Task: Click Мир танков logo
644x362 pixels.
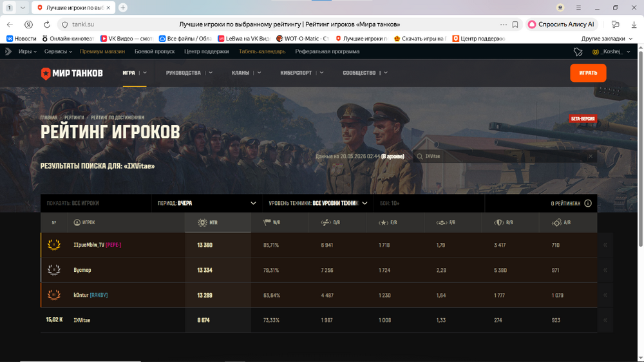Action: (x=72, y=73)
